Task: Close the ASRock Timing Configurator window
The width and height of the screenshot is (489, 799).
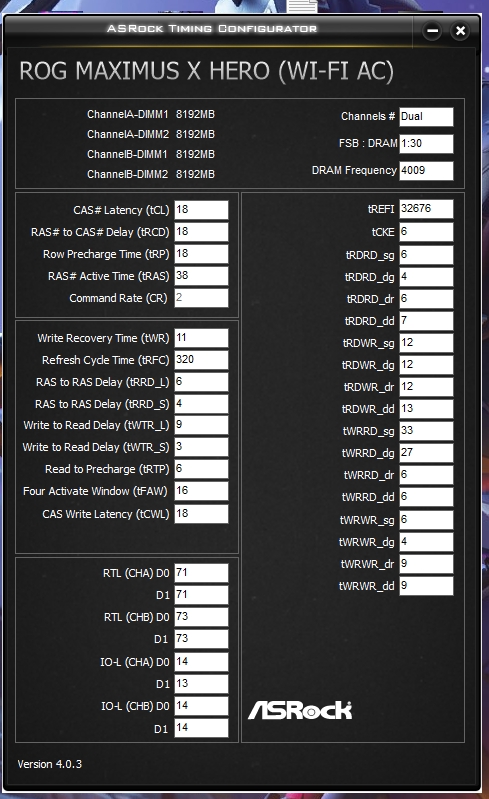Action: tap(460, 31)
